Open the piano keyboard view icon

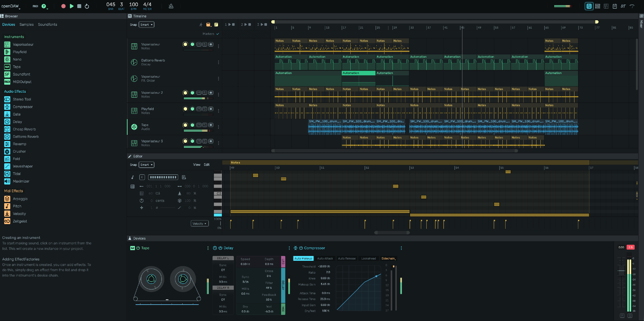[x=606, y=6]
